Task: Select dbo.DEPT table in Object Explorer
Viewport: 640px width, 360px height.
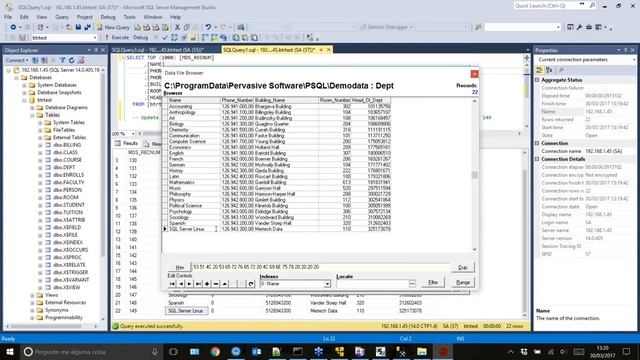Action: pos(64,167)
